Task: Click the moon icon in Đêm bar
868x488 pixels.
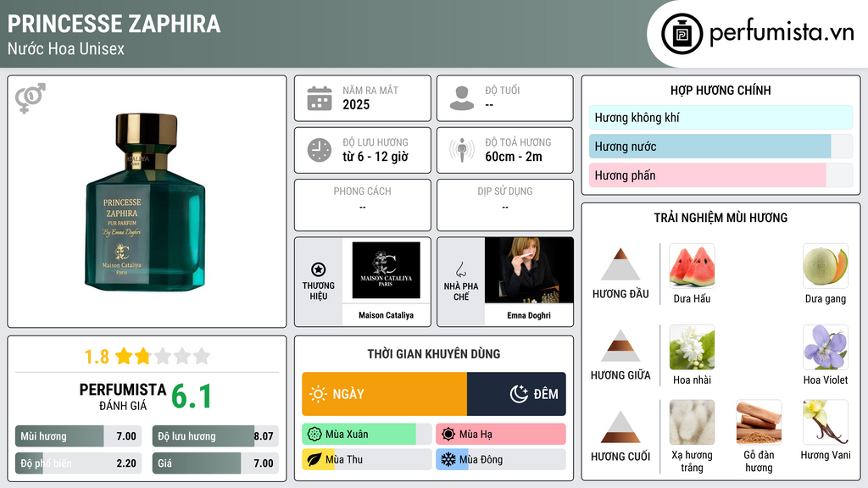Action: pyautogui.click(x=519, y=394)
